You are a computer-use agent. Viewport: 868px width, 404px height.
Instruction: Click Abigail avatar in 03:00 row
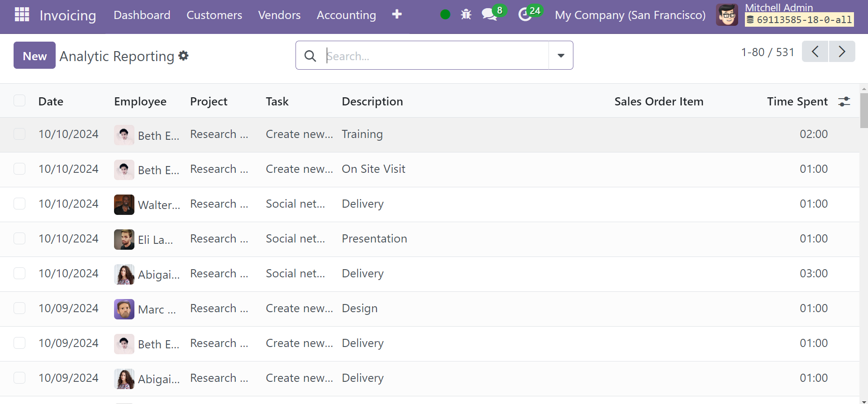point(124,274)
